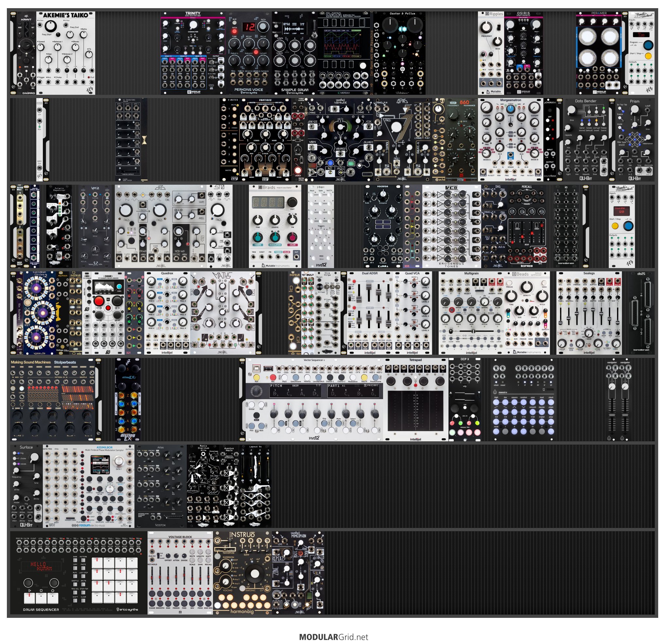Toggle the blue Mute button on Vector Sequencer
The height and width of the screenshot is (644, 668).
tap(339, 423)
